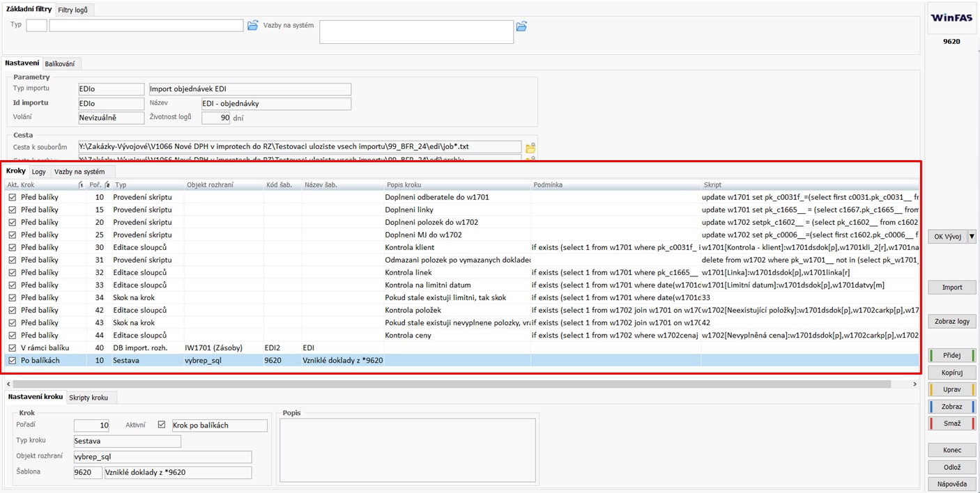Click folder icon next to Vazby na systém box

tap(521, 26)
